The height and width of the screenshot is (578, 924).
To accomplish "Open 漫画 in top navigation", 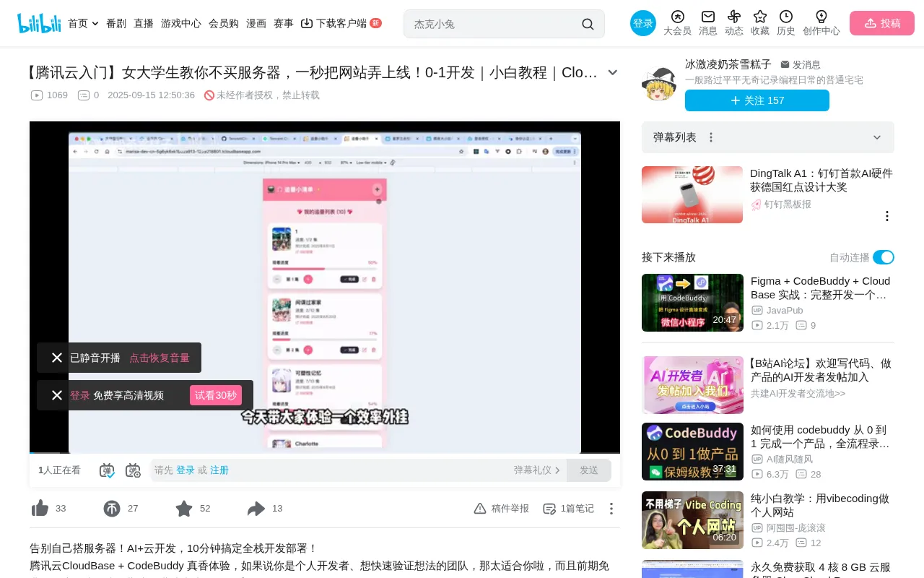I will (256, 23).
